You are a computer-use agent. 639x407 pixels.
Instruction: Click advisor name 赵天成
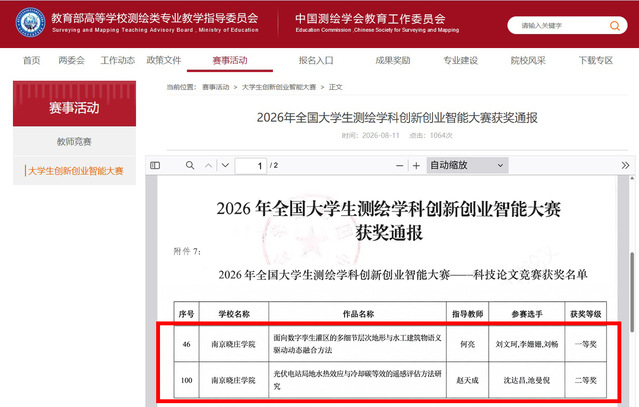(467, 380)
